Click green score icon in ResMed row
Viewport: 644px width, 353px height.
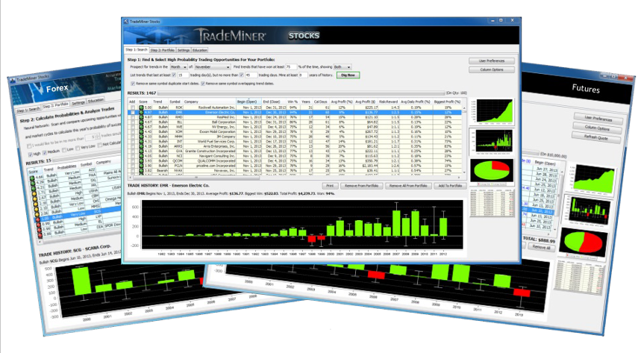coord(142,117)
